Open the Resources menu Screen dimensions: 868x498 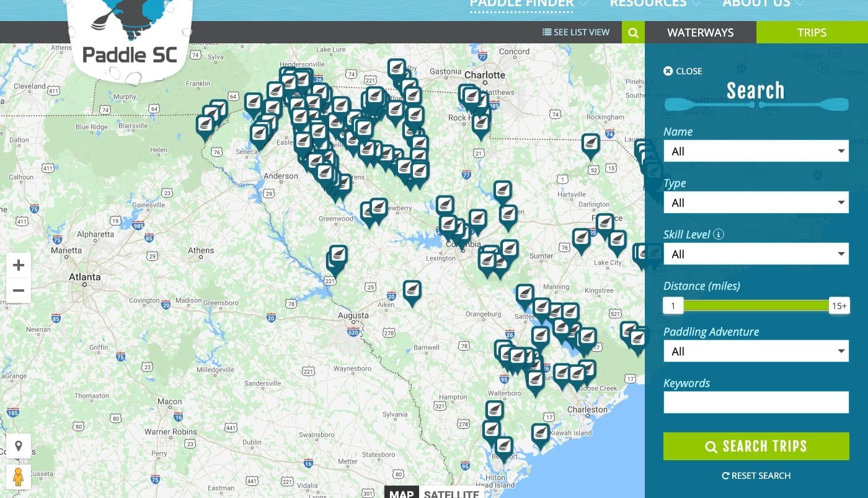pyautogui.click(x=654, y=4)
